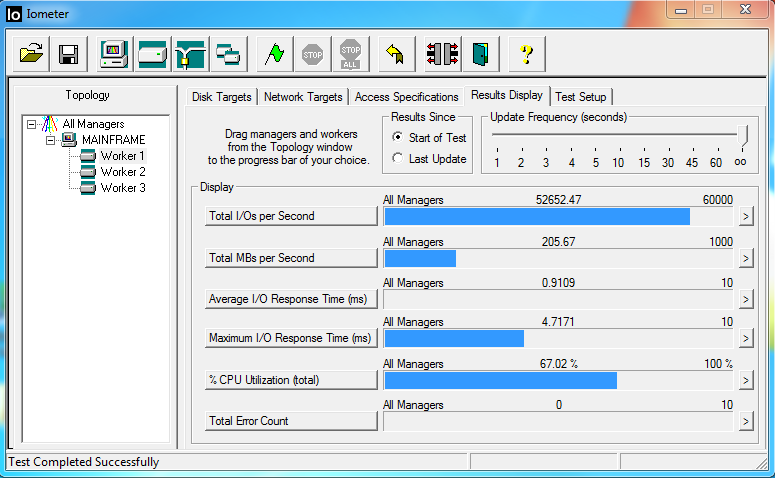Click Maximum I/O Response Time (ms) button
Image resolution: width=775 pixels, height=478 pixels.
pos(291,338)
